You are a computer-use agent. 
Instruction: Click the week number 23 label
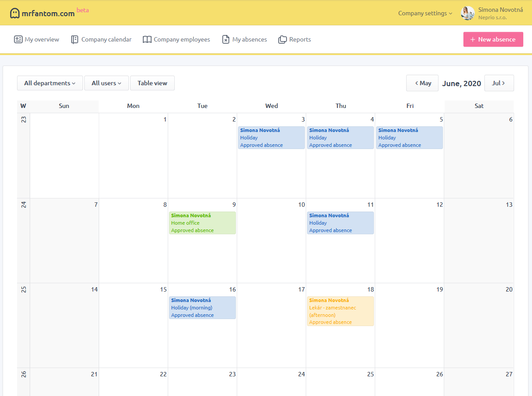pyautogui.click(x=24, y=119)
